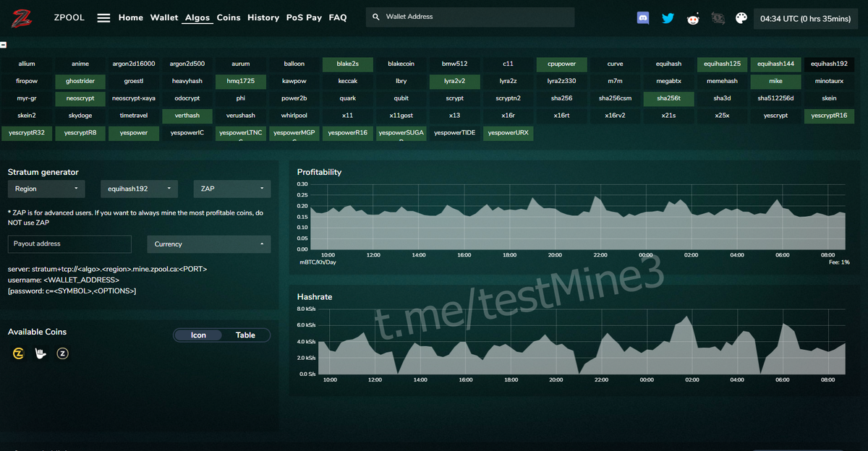The height and width of the screenshot is (451, 868).
Task: Select the allium algorithm
Action: click(27, 64)
